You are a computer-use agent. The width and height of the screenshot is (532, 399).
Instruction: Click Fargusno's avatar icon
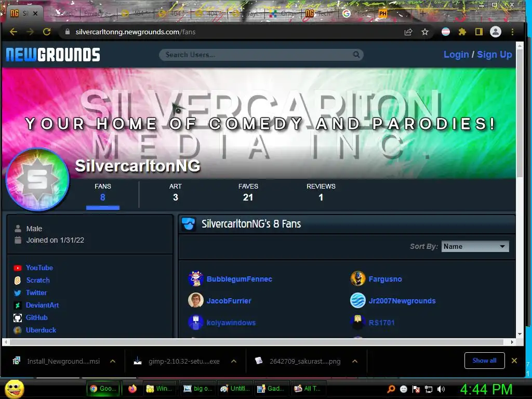coord(358,278)
